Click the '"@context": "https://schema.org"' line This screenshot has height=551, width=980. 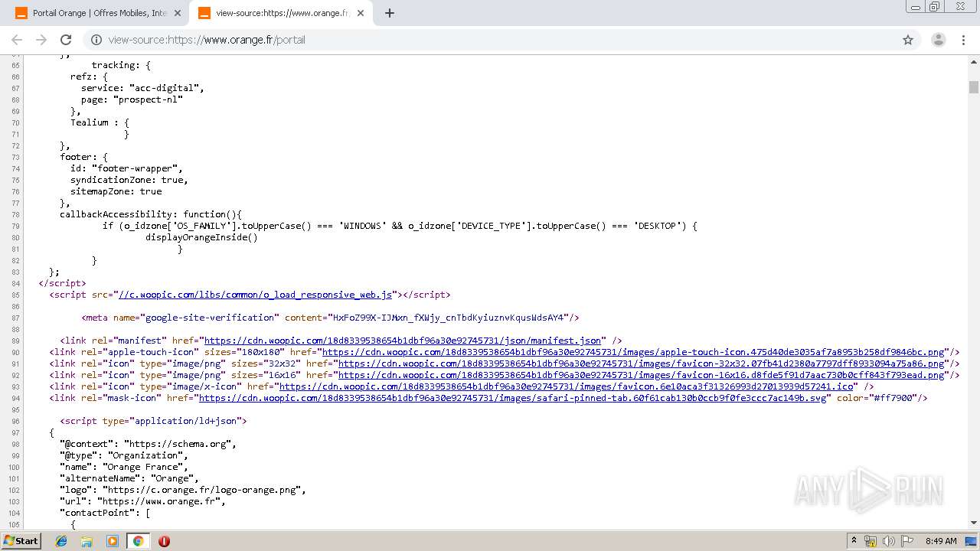pyautogui.click(x=148, y=444)
